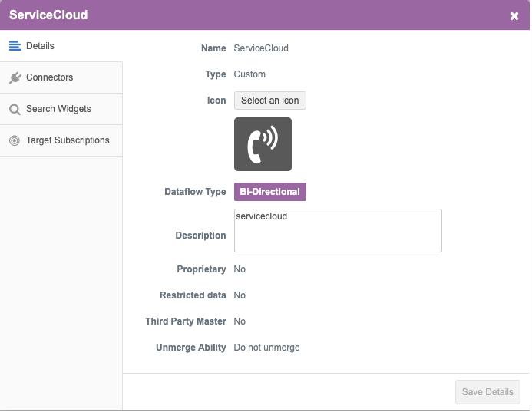The height and width of the screenshot is (412, 532).
Task: Click the Third Party Master No value
Action: (240, 321)
